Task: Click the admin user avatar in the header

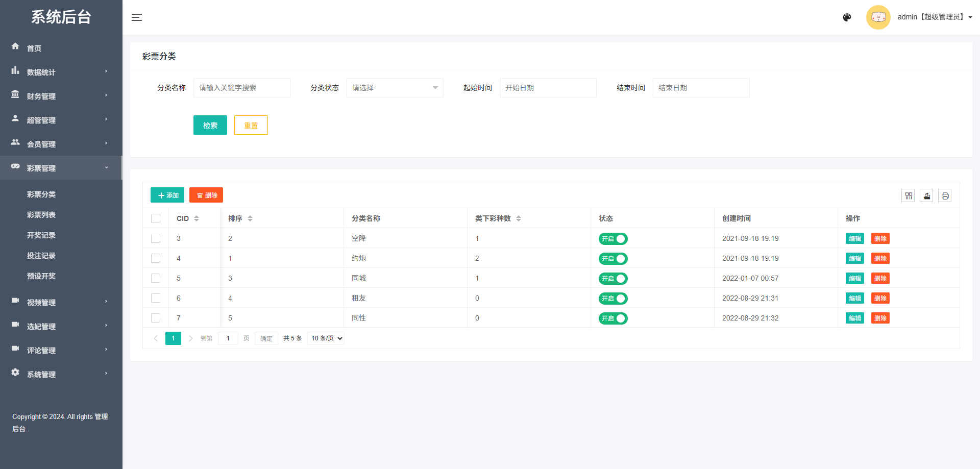Action: coord(878,17)
